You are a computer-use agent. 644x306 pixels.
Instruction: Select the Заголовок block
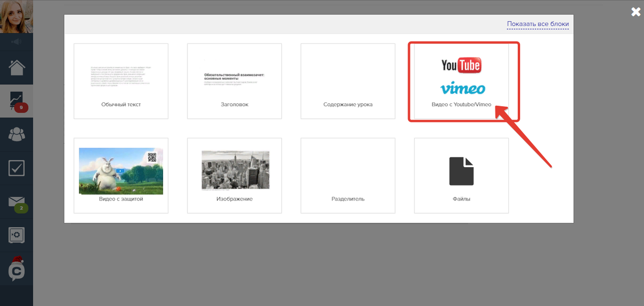235,81
